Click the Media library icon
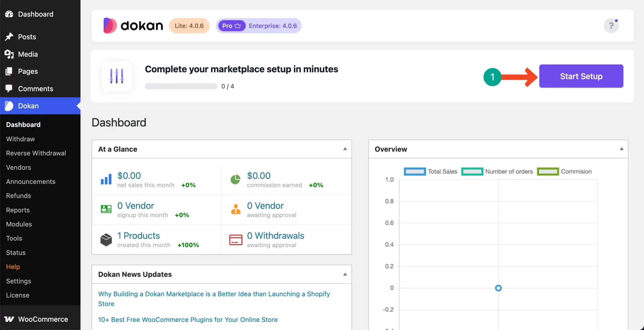644x330 pixels. (x=9, y=54)
